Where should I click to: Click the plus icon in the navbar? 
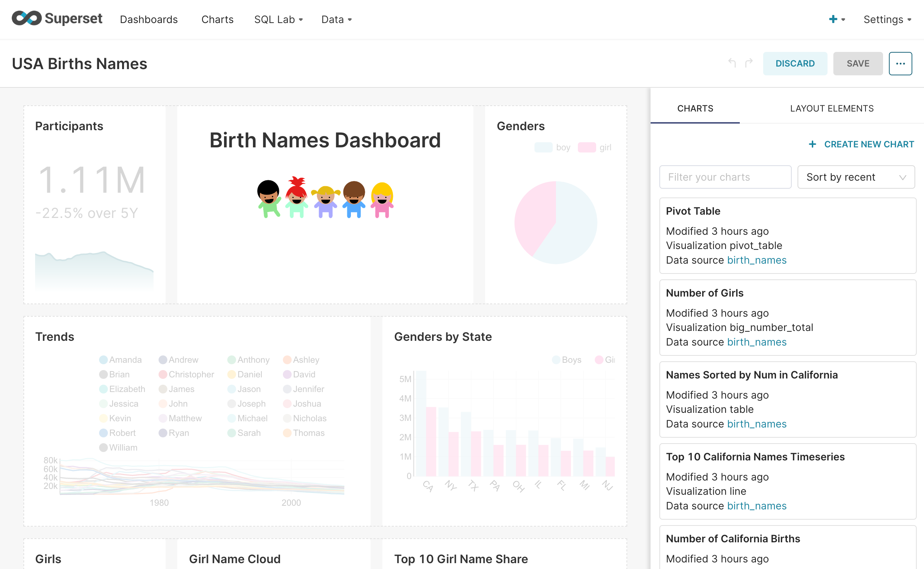(x=834, y=19)
